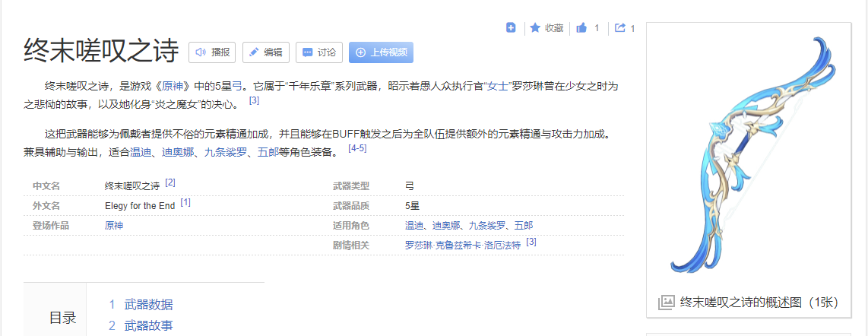Click the page title 终末嗟叹之诗
This screenshot has height=336, width=868.
pyautogui.click(x=101, y=52)
